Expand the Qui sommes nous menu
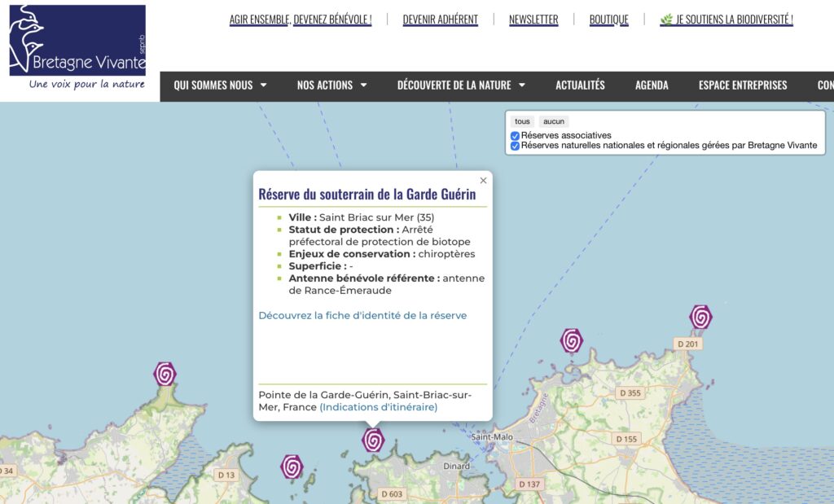The image size is (834, 504). click(220, 85)
